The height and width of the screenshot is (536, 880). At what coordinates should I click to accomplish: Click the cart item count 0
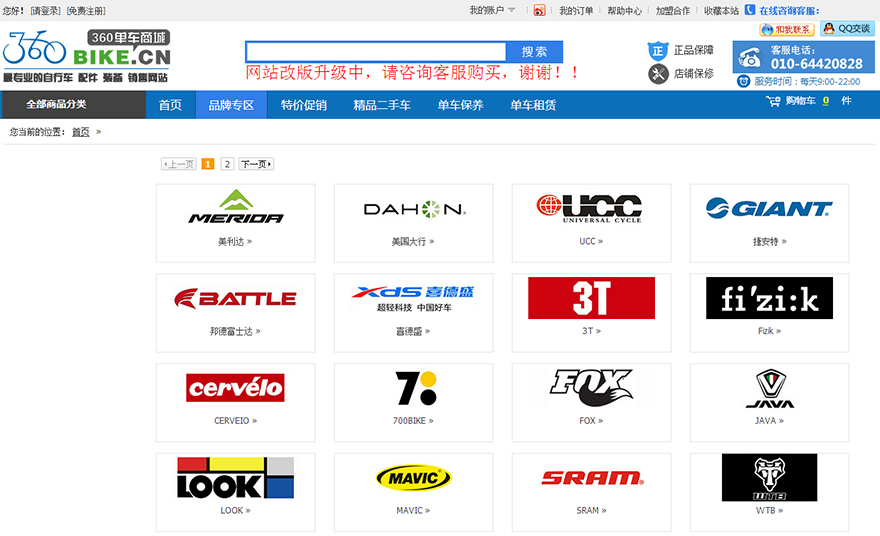[x=826, y=101]
